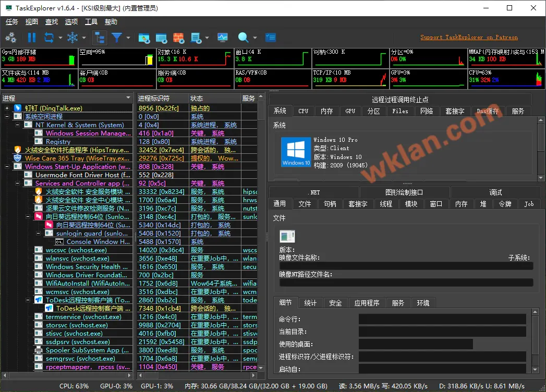The image size is (546, 392).
Task: Open the 帮助 menu
Action: pos(111,22)
